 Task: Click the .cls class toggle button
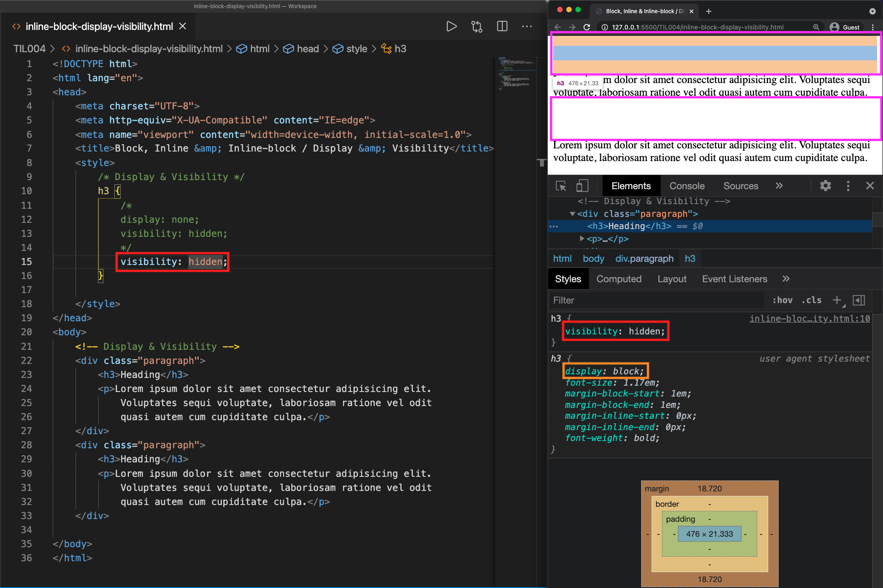[811, 300]
